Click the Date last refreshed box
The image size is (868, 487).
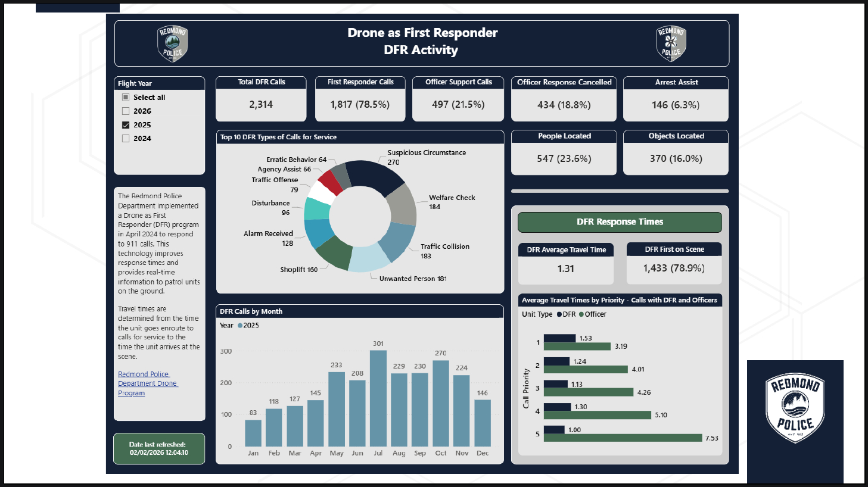click(x=158, y=449)
